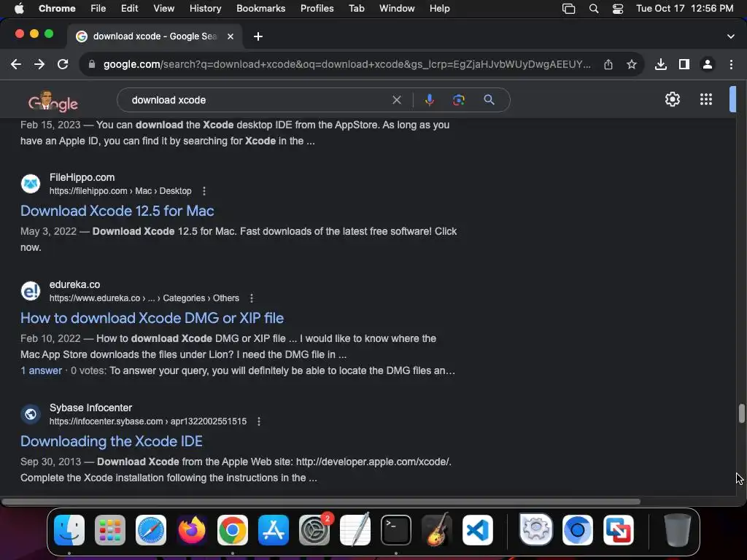Open more options for edureka result
Screen dimensions: 747x560
pyautogui.click(x=252, y=298)
